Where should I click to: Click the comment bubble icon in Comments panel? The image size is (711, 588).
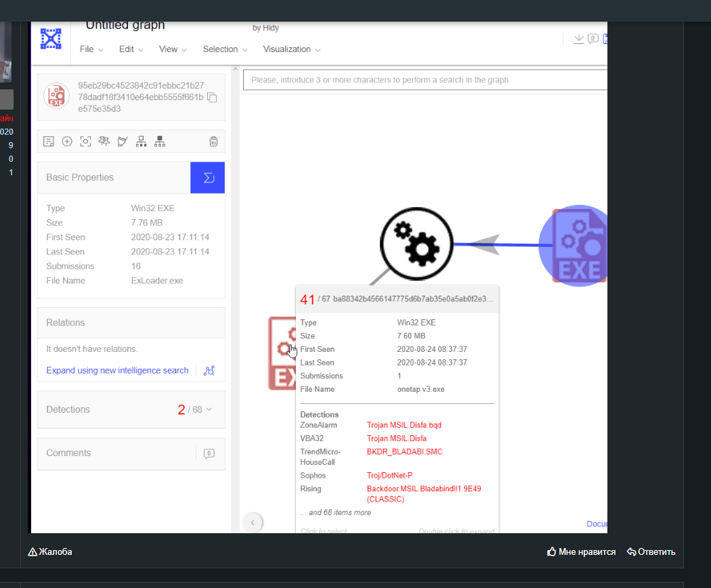pyautogui.click(x=209, y=453)
